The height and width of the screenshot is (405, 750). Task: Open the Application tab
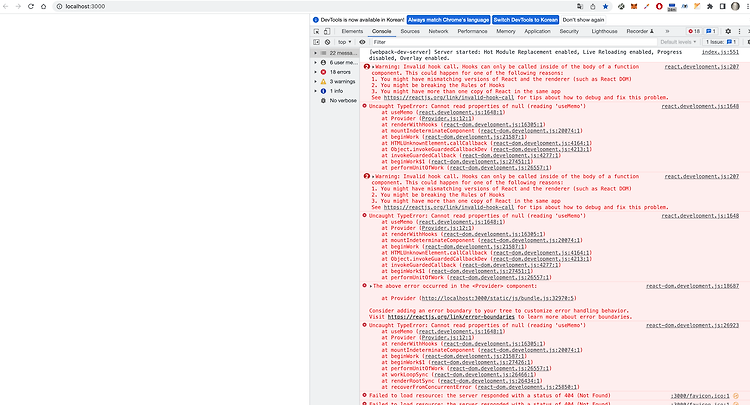tap(537, 31)
